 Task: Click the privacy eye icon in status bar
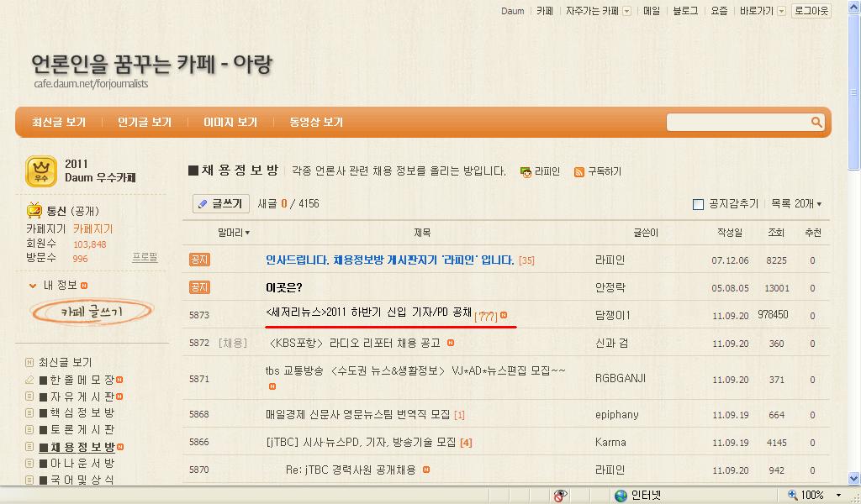click(560, 496)
